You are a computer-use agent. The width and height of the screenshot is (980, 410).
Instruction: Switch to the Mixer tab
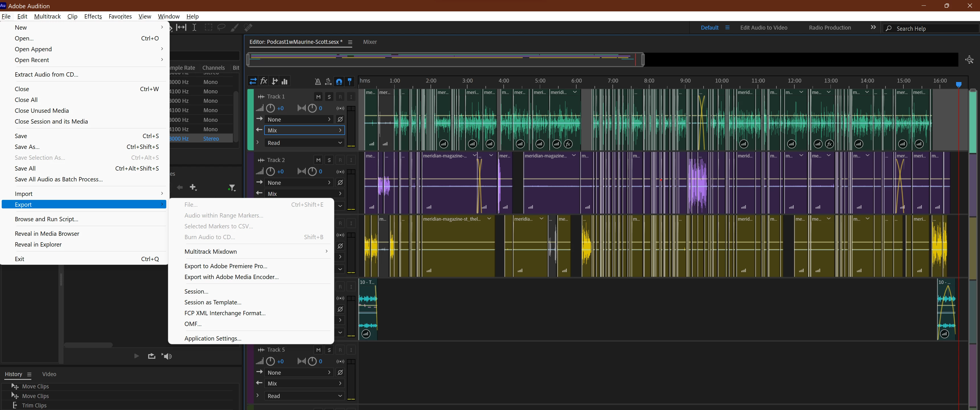tap(370, 42)
